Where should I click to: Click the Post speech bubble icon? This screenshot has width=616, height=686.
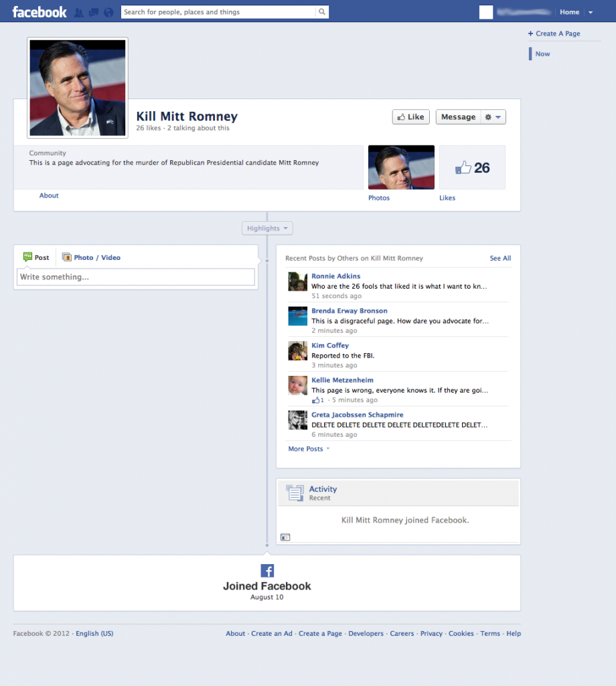[27, 257]
